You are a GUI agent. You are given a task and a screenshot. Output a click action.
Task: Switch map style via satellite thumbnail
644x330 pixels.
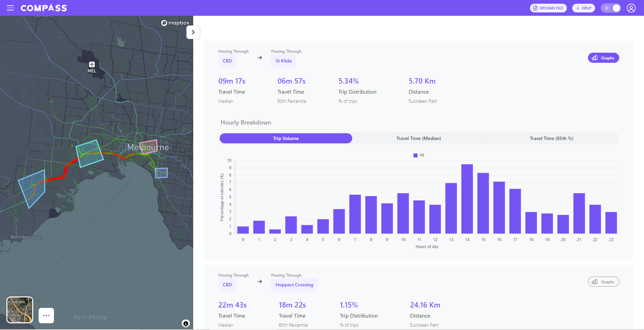click(20, 310)
